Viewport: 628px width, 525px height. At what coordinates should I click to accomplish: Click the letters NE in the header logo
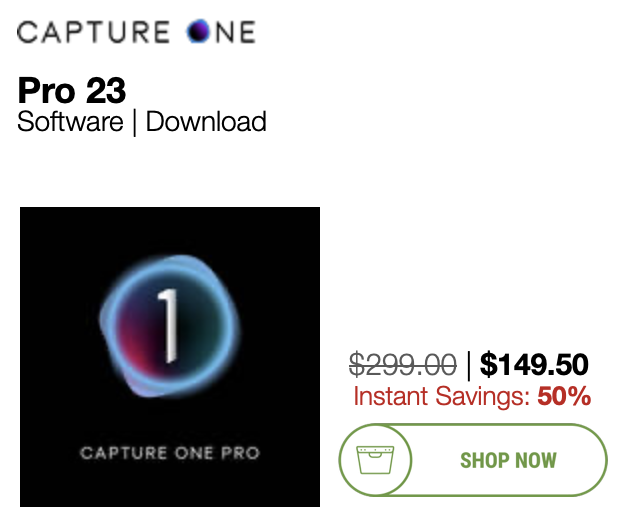(233, 32)
